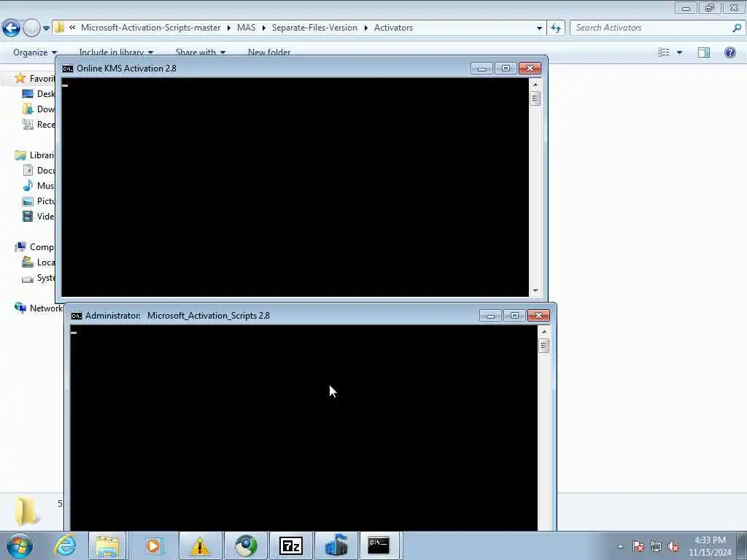Open Windows Explorer taskbar button
747x560 pixels.
click(x=107, y=545)
